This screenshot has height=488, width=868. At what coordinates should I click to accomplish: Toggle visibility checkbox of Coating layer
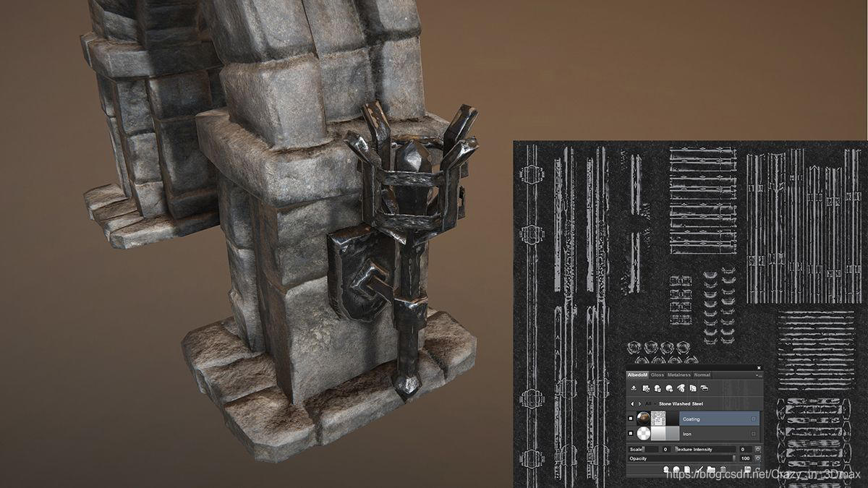coord(631,419)
